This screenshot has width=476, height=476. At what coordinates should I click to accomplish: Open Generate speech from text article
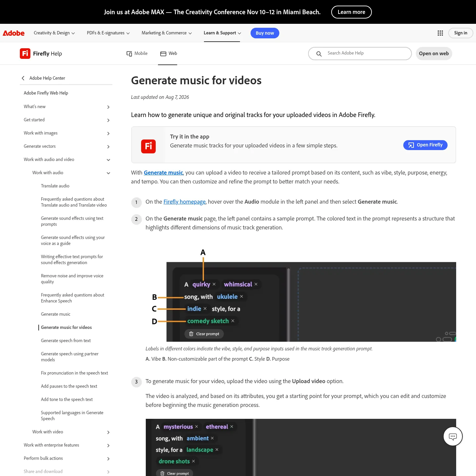(66, 340)
